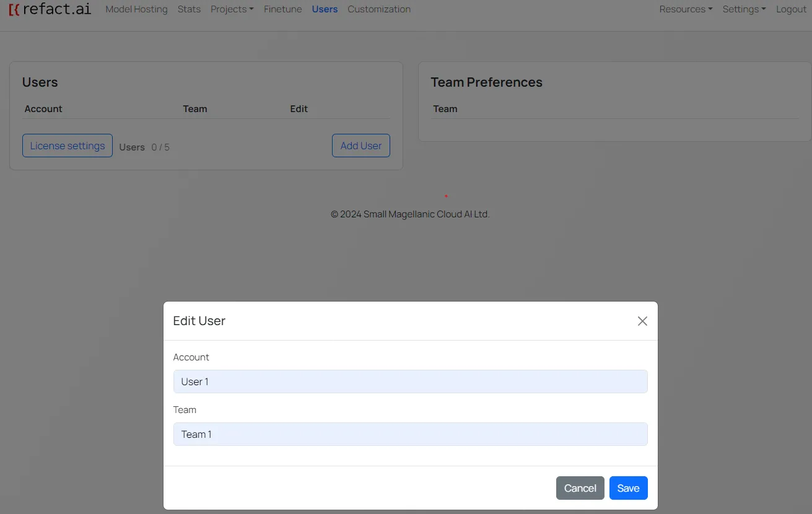812x514 pixels.
Task: Click the Account column header in Users
Action: tap(43, 109)
